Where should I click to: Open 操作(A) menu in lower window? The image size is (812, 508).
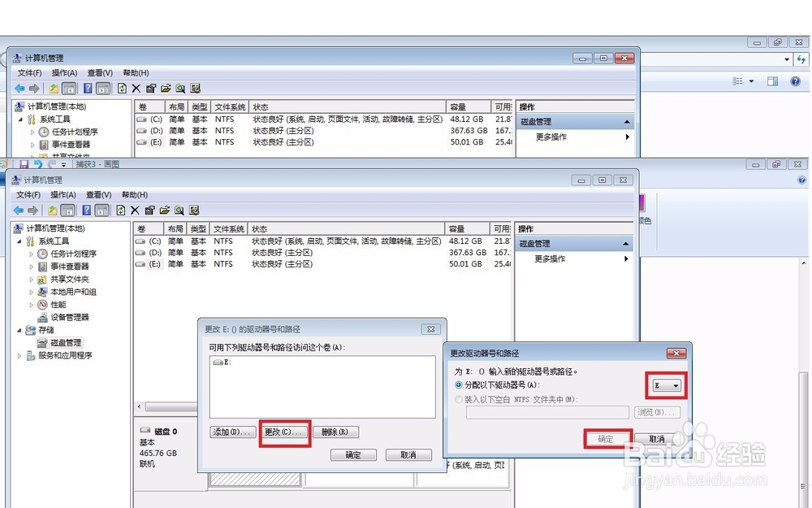(x=63, y=195)
